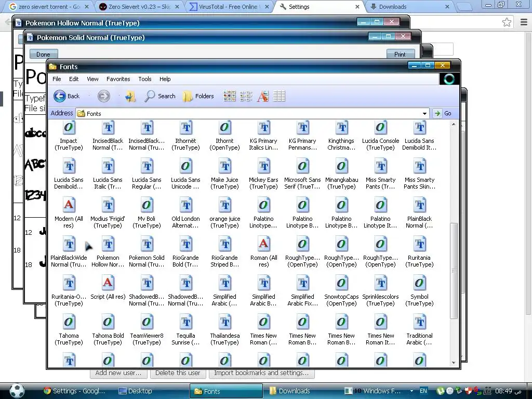This screenshot has height=399, width=532.
Task: Select SnowtopCaps (OpenType) font
Action: coord(341,291)
